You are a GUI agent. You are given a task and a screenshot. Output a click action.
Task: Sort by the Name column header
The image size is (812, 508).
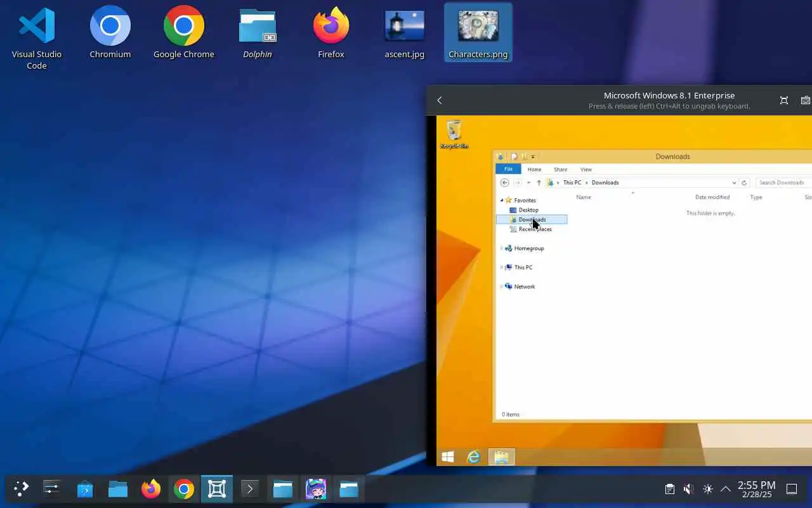(x=584, y=197)
